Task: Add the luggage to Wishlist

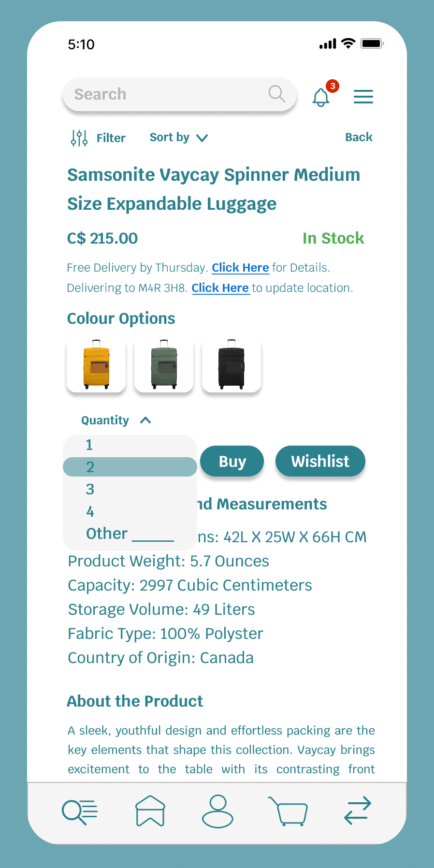Action: point(320,461)
